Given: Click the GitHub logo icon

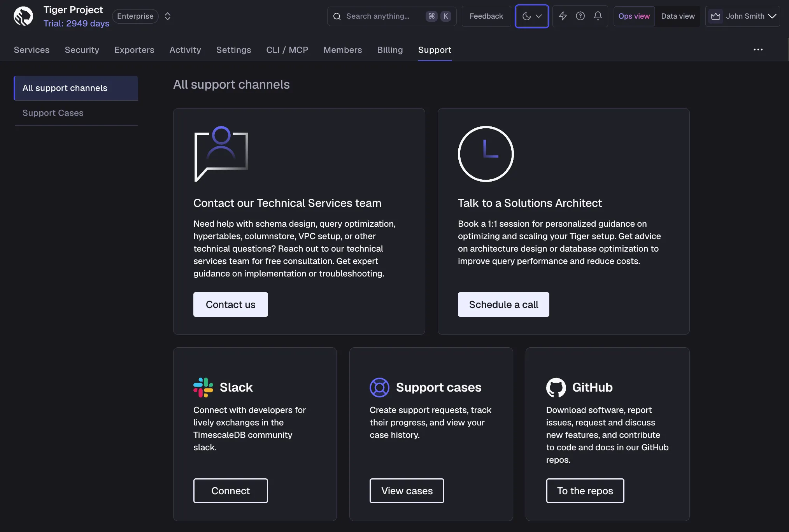Looking at the screenshot, I should click(556, 387).
